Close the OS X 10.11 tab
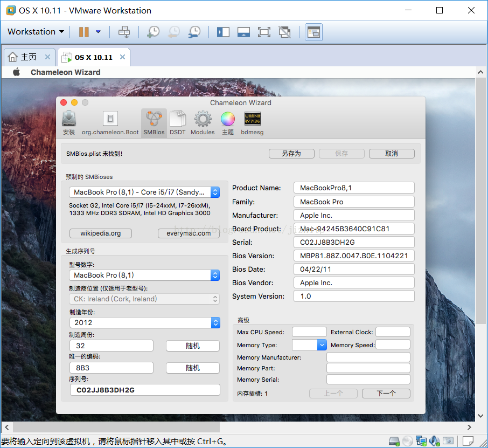The image size is (488, 448). tap(123, 57)
